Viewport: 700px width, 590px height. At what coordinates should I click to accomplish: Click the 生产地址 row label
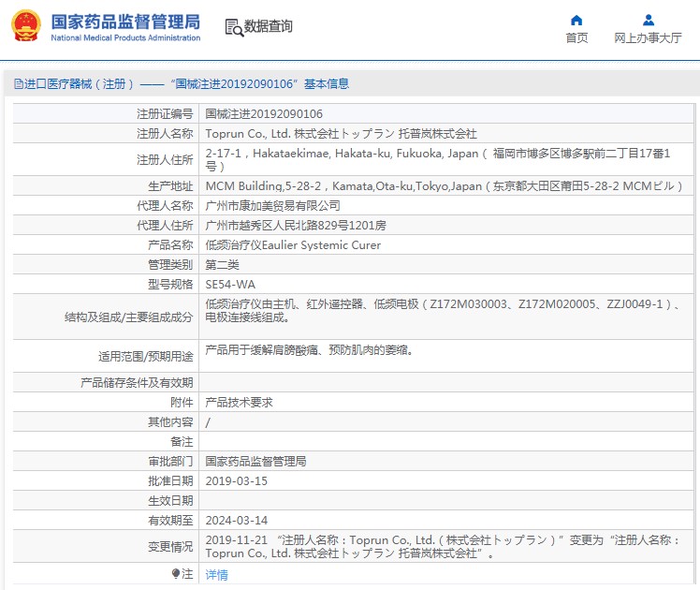point(170,186)
